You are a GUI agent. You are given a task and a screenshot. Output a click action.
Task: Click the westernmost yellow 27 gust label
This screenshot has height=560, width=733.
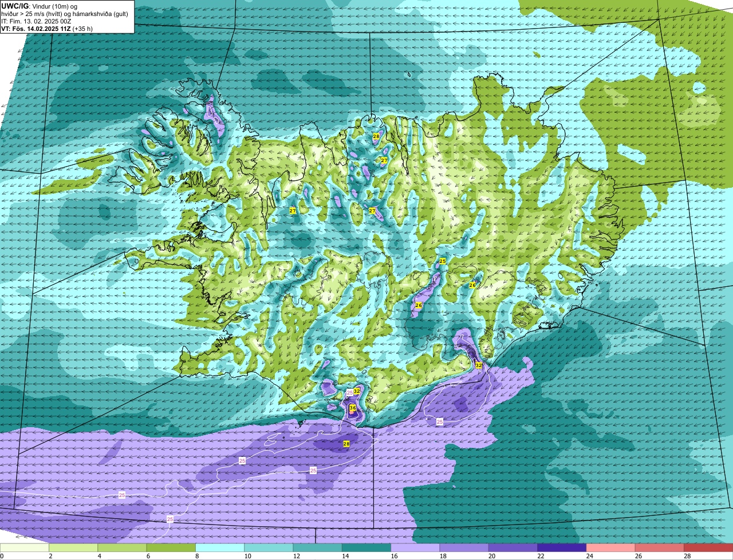click(293, 211)
